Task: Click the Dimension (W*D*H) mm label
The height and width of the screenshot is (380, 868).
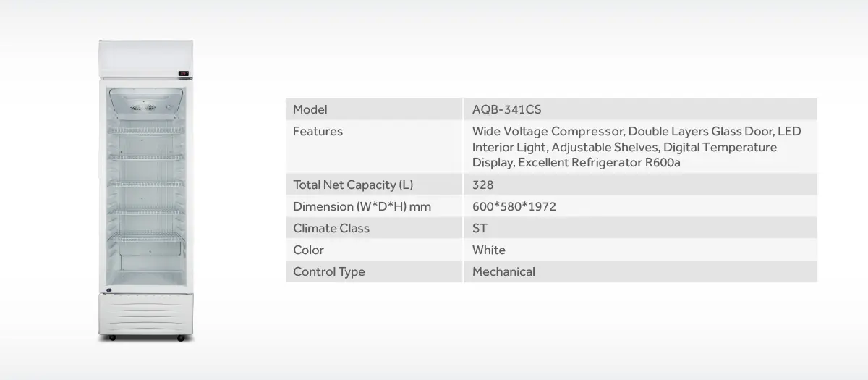Action: [362, 206]
